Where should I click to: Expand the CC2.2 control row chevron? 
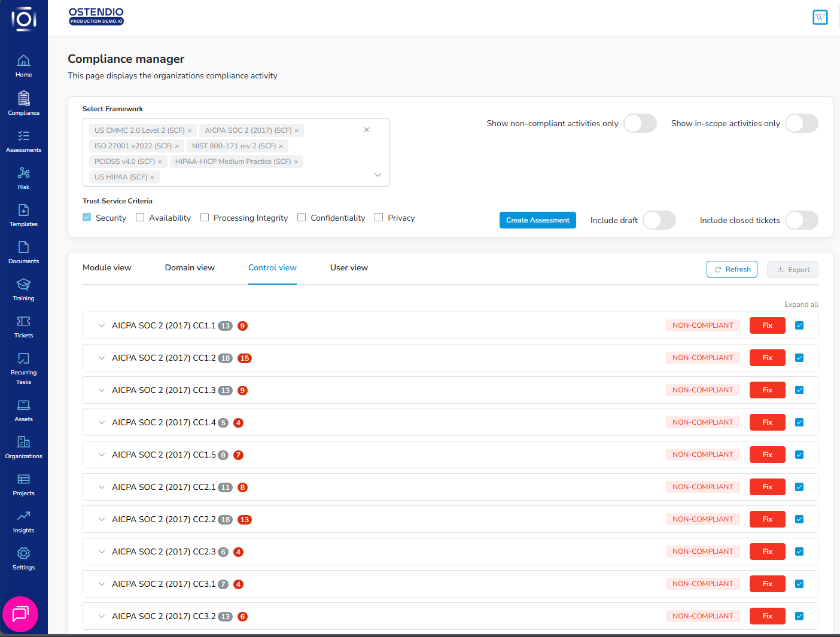pyautogui.click(x=102, y=520)
